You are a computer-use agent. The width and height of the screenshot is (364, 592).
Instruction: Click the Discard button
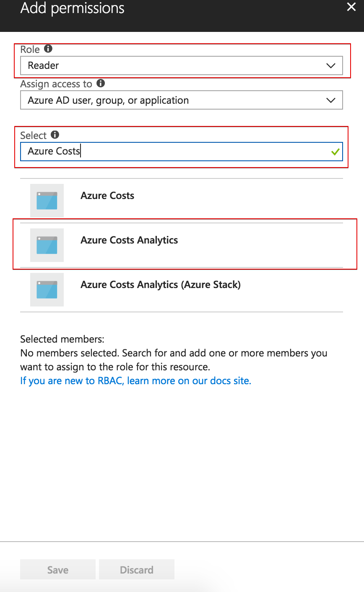click(137, 570)
